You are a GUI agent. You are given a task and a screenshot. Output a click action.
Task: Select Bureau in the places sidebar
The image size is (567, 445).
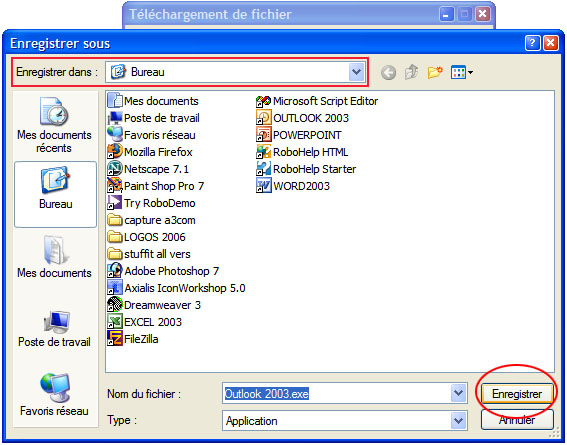[55, 194]
